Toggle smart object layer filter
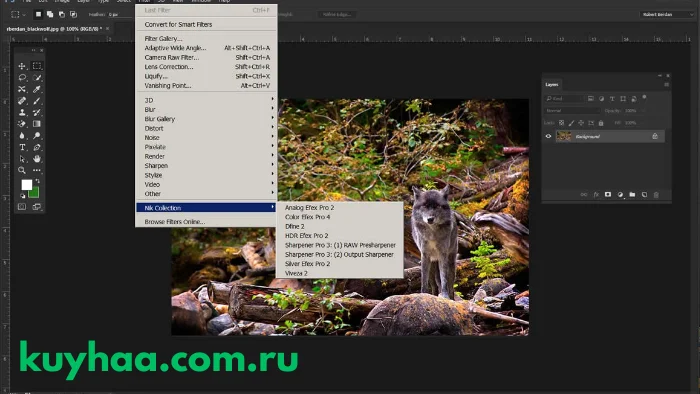The height and width of the screenshot is (394, 700). click(x=633, y=99)
